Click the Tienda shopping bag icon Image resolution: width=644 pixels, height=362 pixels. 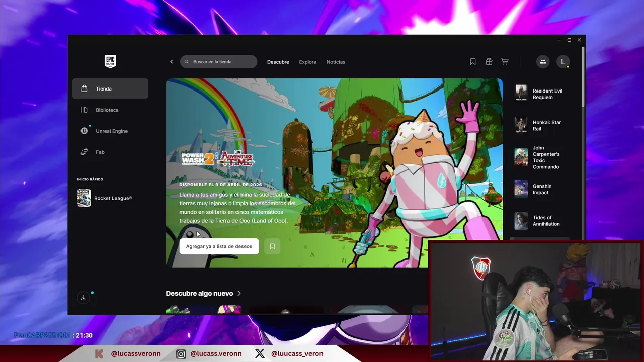click(x=84, y=88)
